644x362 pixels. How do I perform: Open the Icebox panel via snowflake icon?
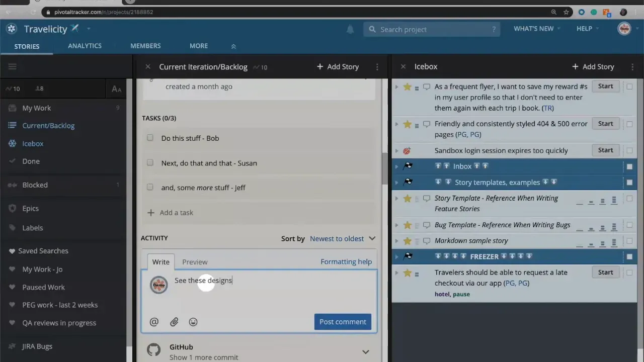(x=12, y=143)
